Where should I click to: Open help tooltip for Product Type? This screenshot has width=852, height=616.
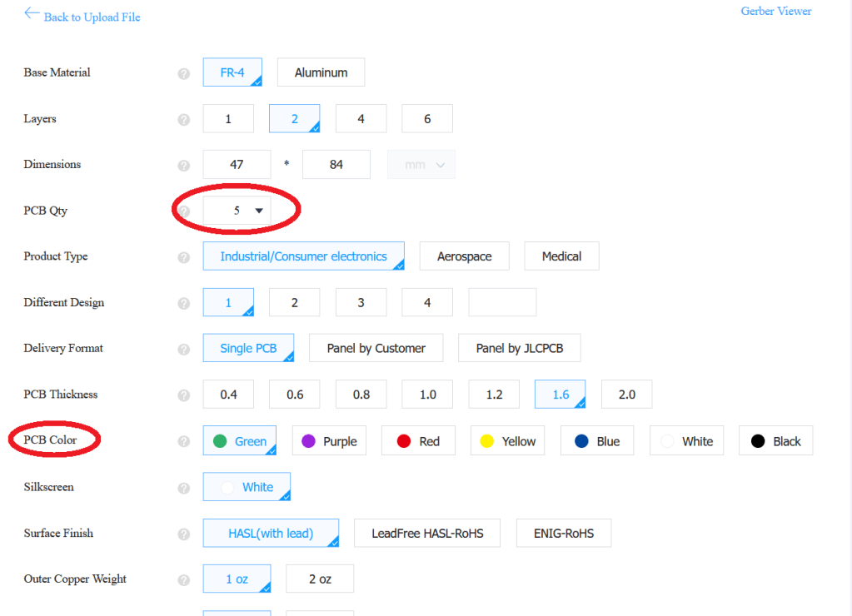pyautogui.click(x=184, y=257)
